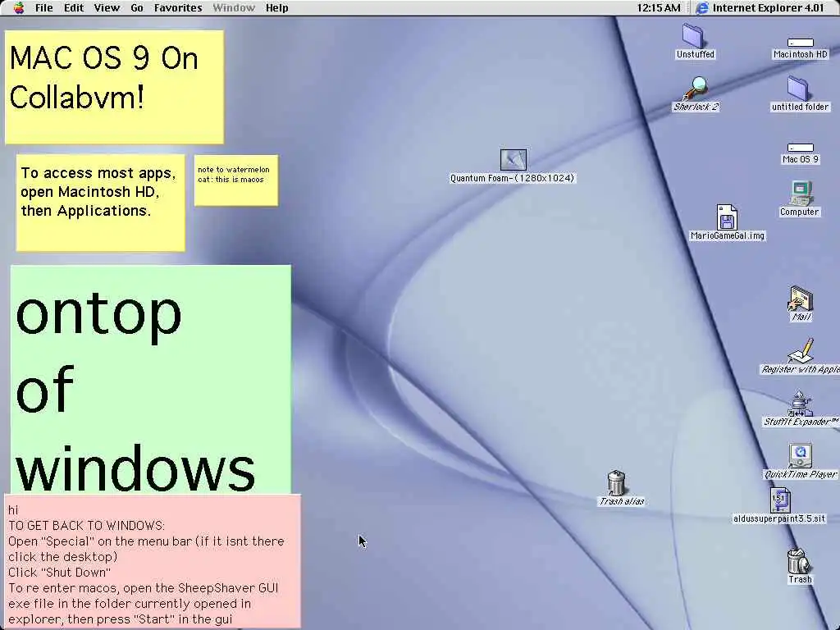This screenshot has height=630, width=840.
Task: Open the File menu
Action: [x=44, y=8]
